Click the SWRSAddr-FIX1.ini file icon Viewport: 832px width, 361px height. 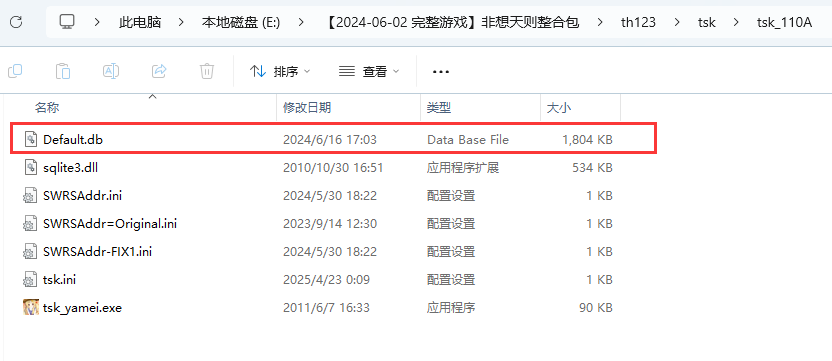point(30,252)
